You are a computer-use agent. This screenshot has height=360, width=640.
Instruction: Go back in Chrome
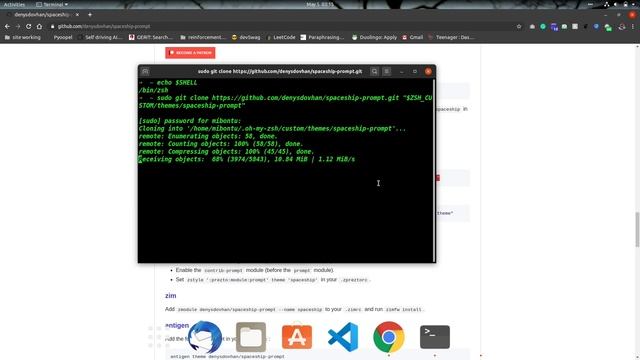7,26
